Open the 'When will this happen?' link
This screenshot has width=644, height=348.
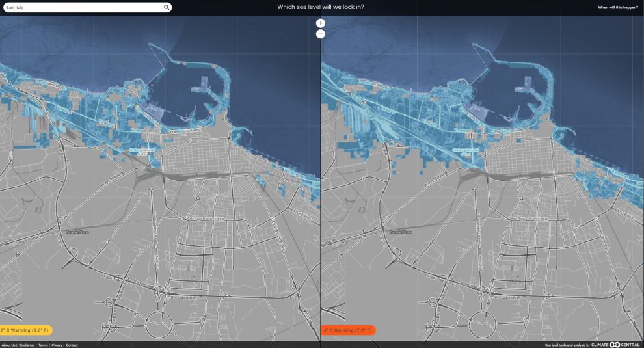(618, 8)
